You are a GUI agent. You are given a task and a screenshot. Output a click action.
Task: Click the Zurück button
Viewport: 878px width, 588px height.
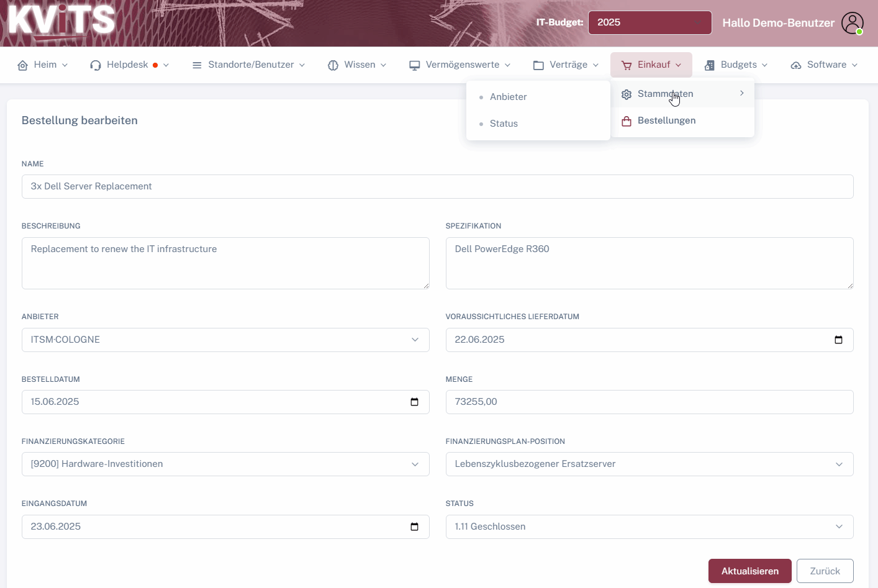(825, 571)
